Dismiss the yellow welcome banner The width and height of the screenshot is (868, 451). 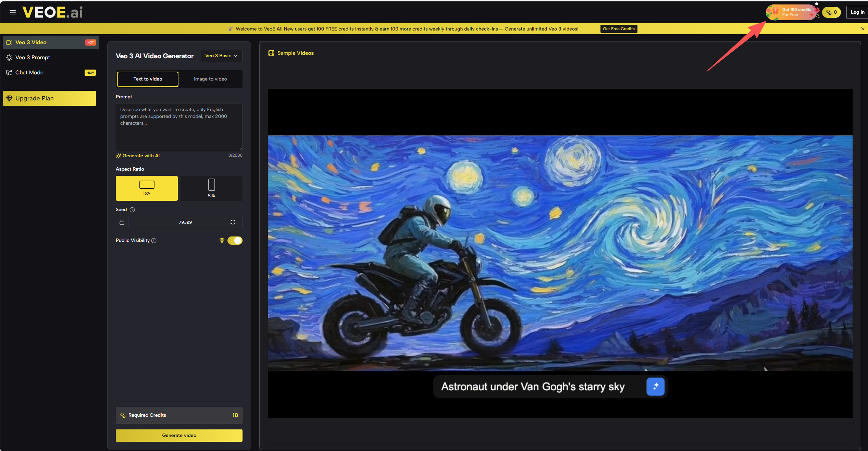[x=863, y=29]
